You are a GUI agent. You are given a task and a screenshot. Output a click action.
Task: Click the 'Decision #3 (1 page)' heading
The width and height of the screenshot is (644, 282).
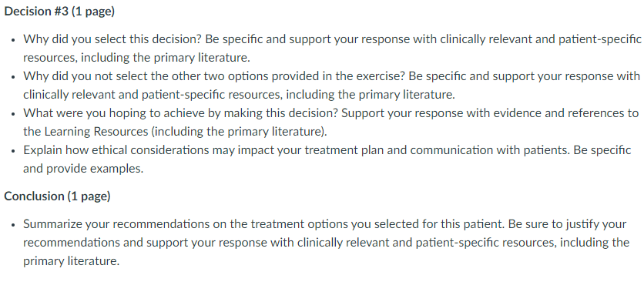59,12
